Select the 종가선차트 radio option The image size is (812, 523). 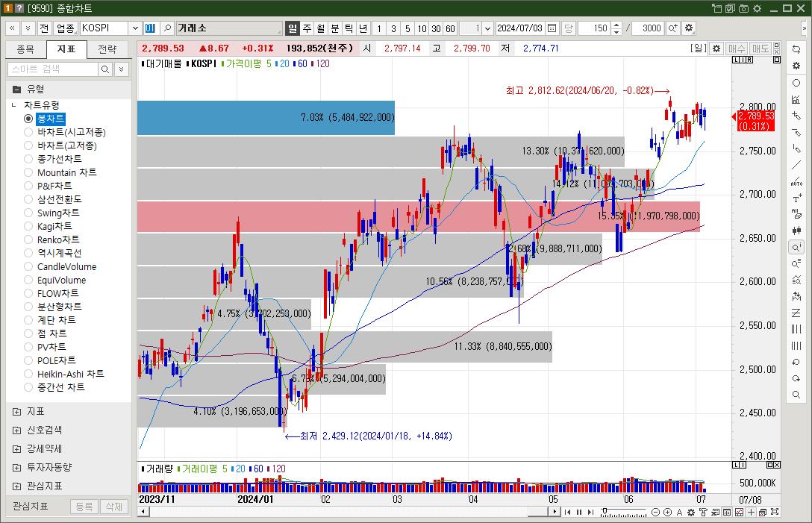(x=28, y=159)
